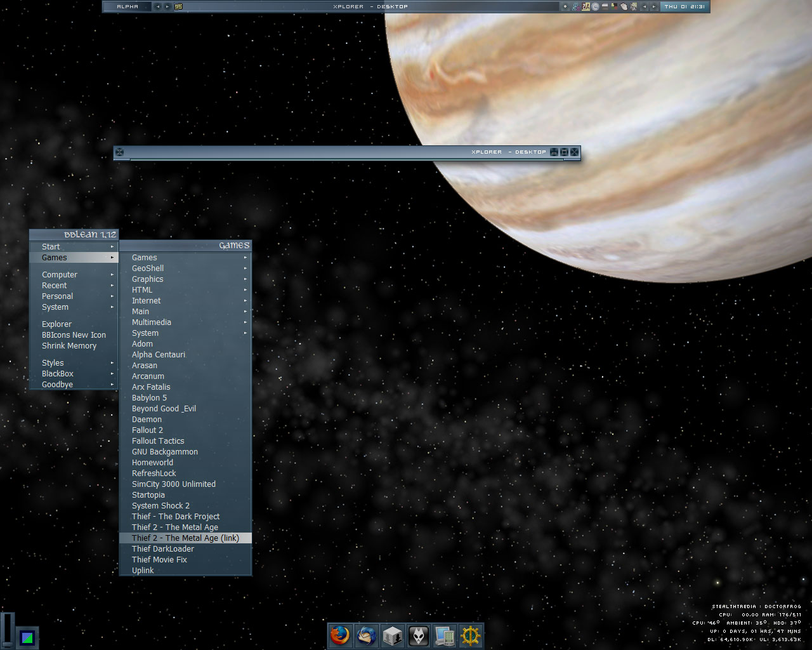The image size is (812, 650).
Task: Open Thunderbird mail from the dock
Action: pyautogui.click(x=366, y=635)
